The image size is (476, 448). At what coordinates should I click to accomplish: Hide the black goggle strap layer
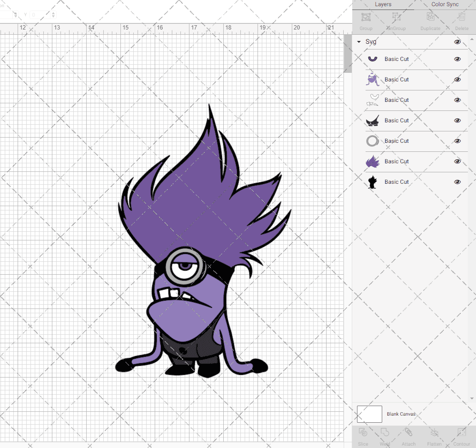click(x=457, y=120)
